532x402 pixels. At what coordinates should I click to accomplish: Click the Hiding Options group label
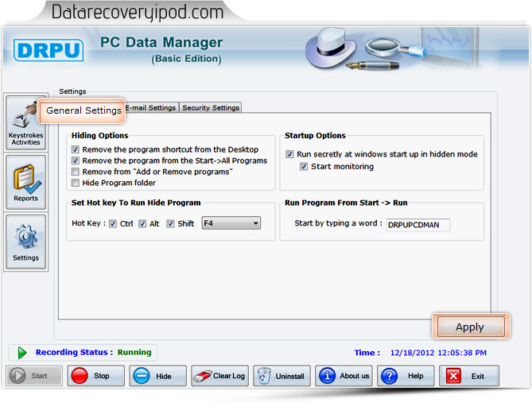[x=99, y=136]
